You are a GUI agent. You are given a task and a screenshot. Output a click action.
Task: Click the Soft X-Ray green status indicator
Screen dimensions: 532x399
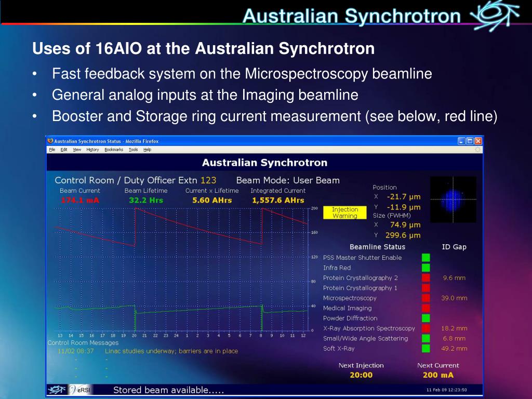[426, 349]
